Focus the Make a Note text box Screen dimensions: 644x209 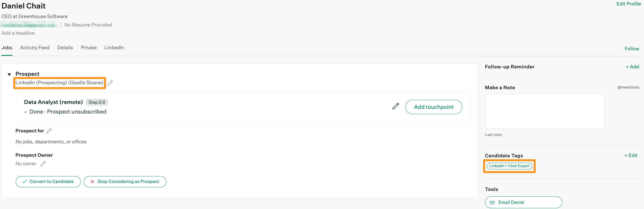point(545,111)
